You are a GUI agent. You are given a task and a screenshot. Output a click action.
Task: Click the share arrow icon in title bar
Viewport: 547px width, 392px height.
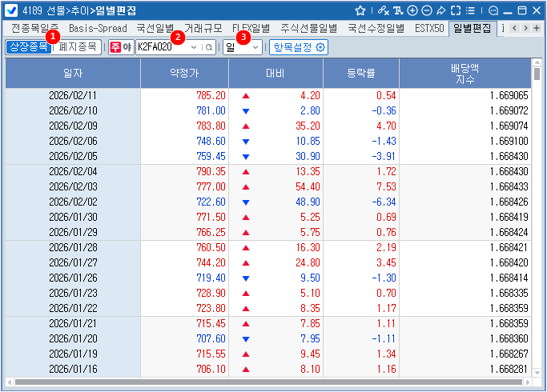click(441, 11)
